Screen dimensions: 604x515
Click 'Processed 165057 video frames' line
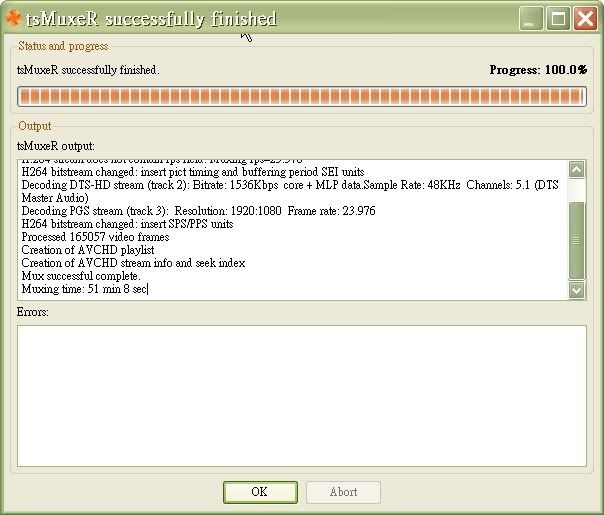95,237
